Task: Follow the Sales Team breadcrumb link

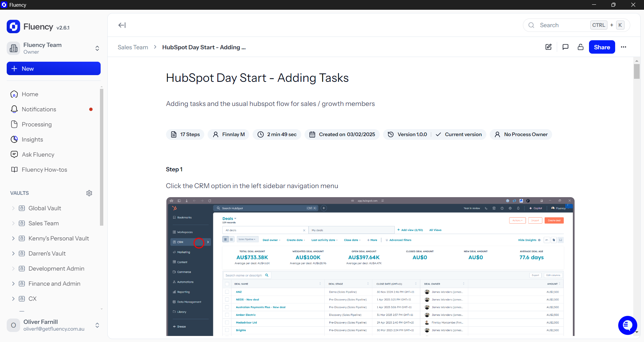Action: (133, 47)
